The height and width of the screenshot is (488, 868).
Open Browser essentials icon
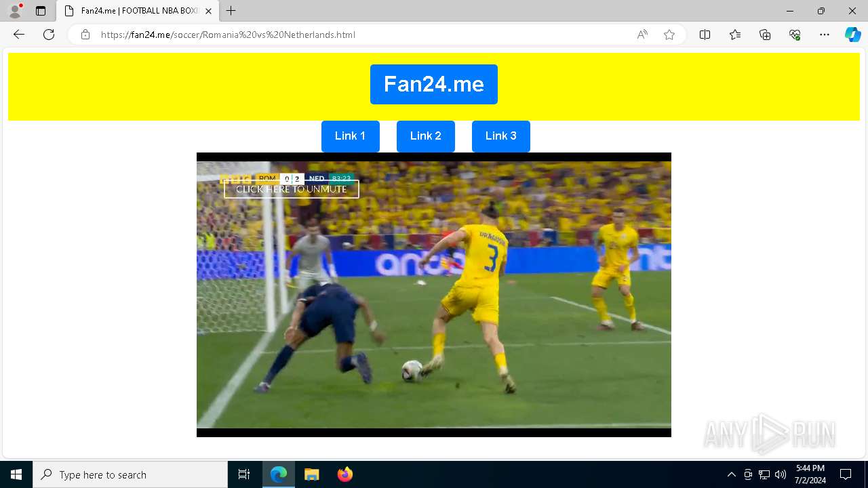click(x=795, y=35)
